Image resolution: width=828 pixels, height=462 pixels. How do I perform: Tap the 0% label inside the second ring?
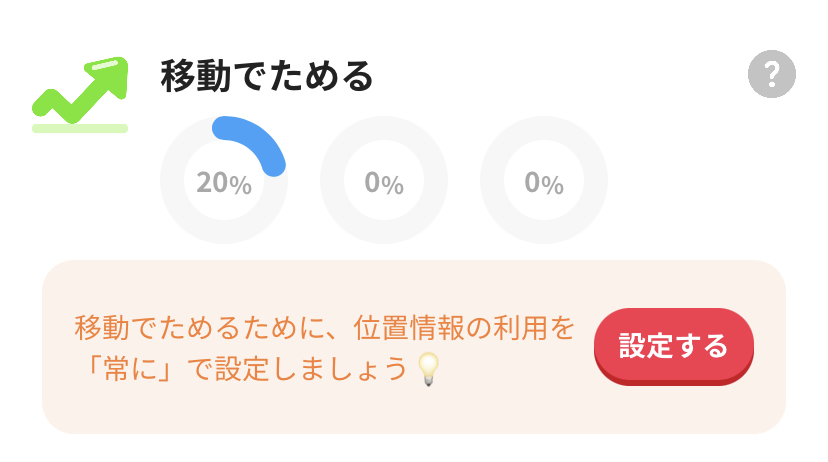click(x=384, y=183)
